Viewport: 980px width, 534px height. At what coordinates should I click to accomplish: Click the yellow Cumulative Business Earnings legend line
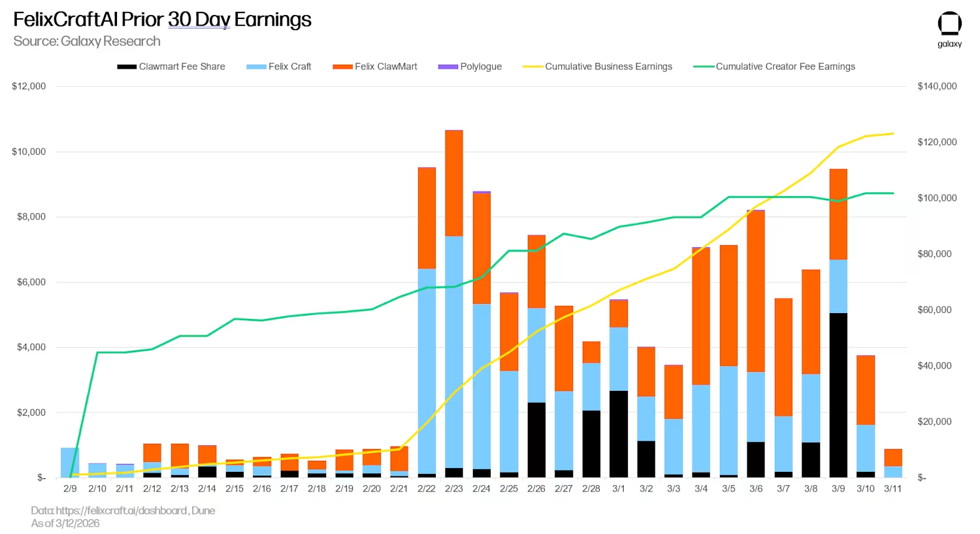tap(532, 67)
